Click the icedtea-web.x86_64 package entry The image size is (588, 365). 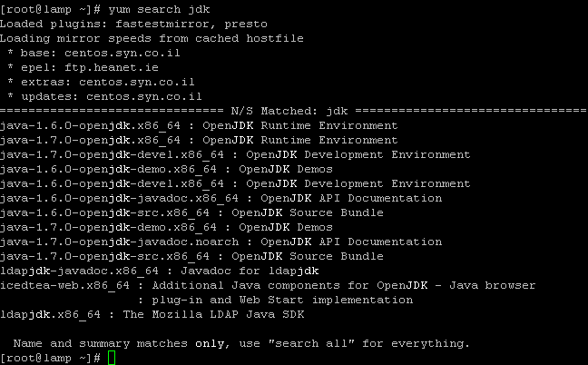point(268,293)
